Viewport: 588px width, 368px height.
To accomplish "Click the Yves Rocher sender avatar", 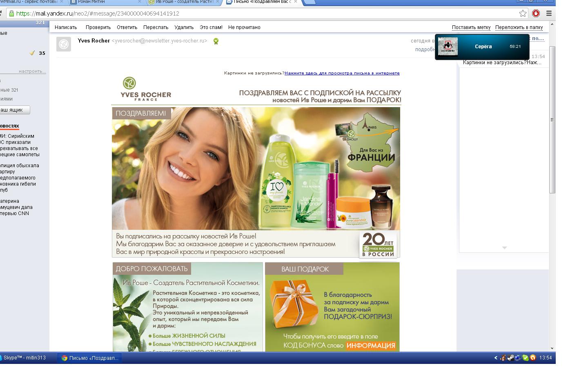I will pyautogui.click(x=63, y=44).
